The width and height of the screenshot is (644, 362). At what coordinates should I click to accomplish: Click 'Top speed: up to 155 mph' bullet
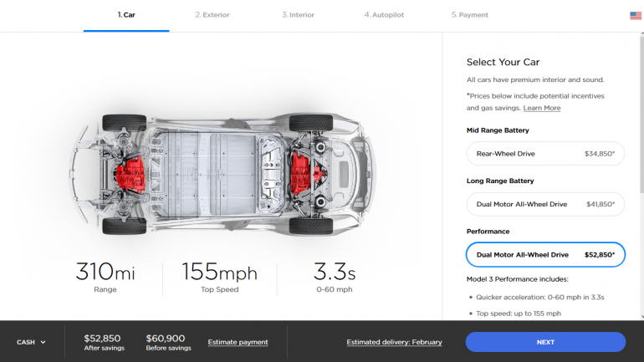519,314
